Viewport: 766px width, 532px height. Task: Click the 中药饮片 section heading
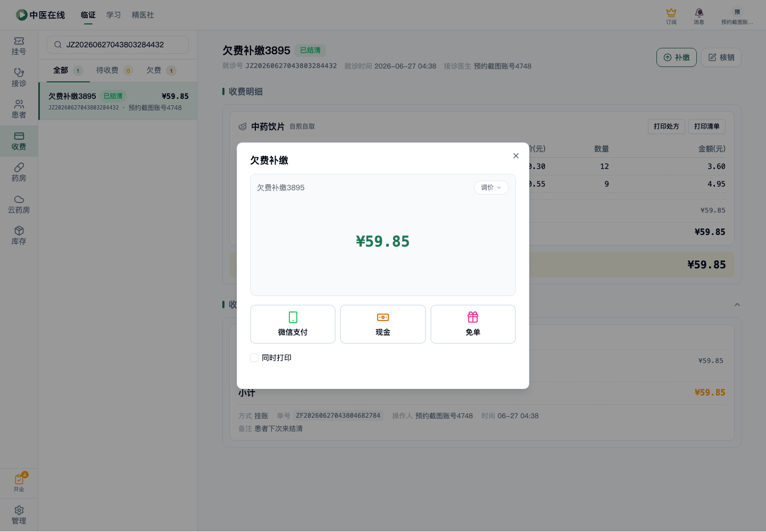(x=268, y=126)
